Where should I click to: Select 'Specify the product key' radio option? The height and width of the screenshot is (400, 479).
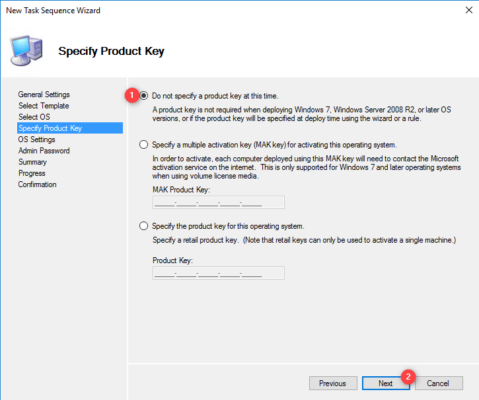(x=144, y=226)
